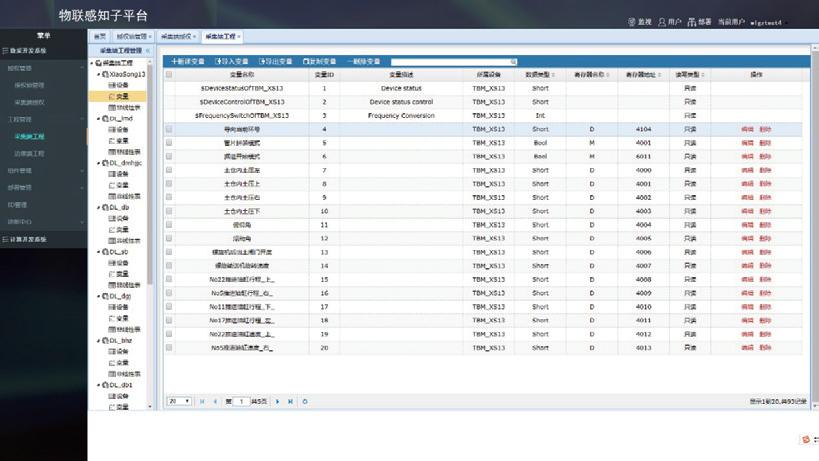The image size is (819, 461).
Task: Check the checkbox for variable ID 13
Action: (169, 252)
